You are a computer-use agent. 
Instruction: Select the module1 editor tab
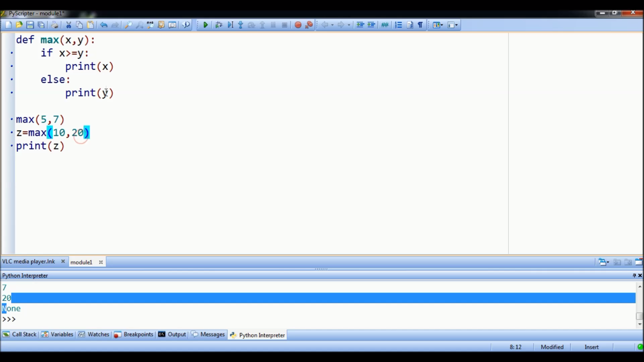coord(82,262)
